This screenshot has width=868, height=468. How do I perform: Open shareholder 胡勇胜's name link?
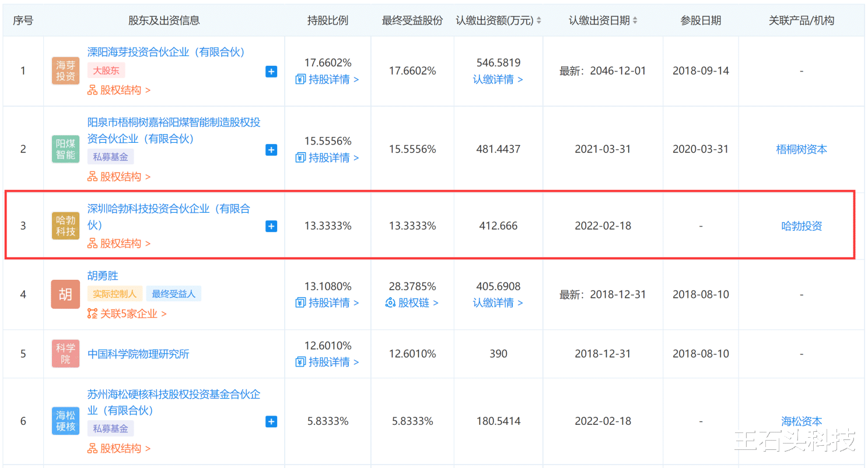[103, 276]
